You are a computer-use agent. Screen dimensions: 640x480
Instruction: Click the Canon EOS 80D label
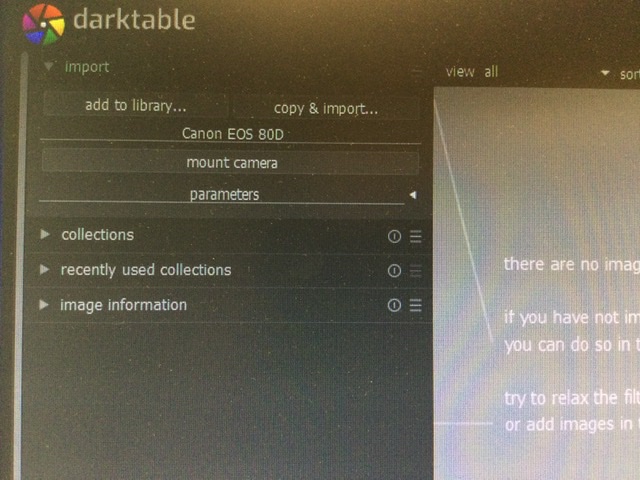[233, 134]
